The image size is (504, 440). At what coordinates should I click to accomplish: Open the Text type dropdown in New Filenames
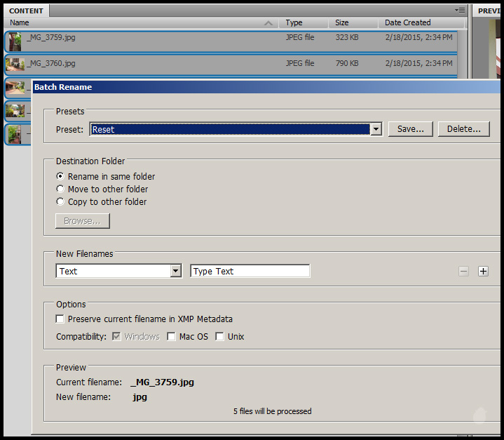175,272
